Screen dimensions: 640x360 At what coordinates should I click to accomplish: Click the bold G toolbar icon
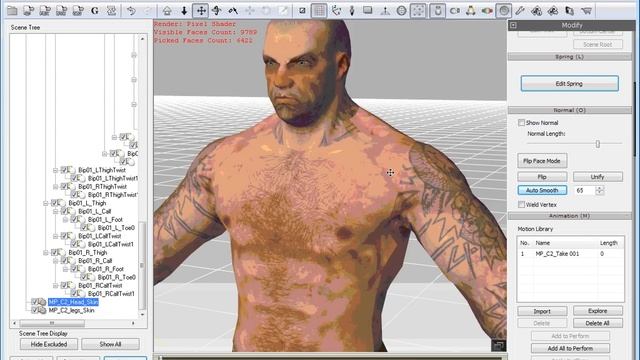point(95,11)
